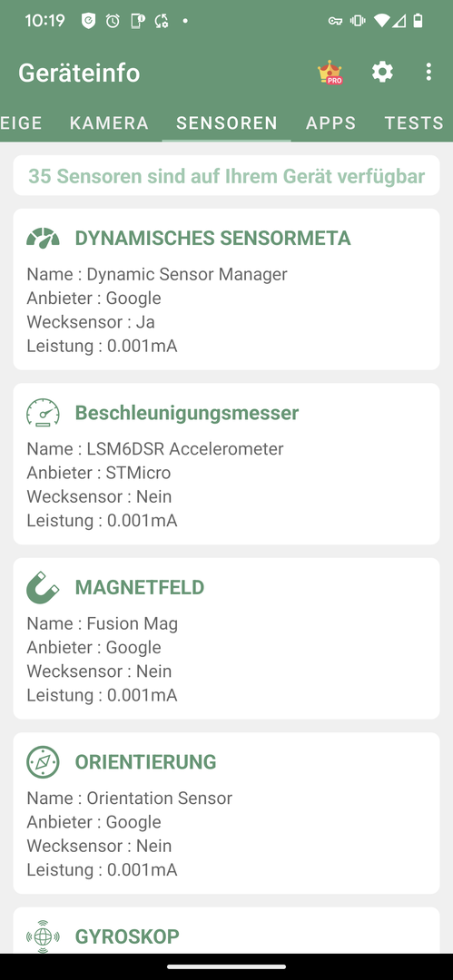This screenshot has height=980, width=453.
Task: Open the Orientierung sensor card
Action: pyautogui.click(x=227, y=813)
